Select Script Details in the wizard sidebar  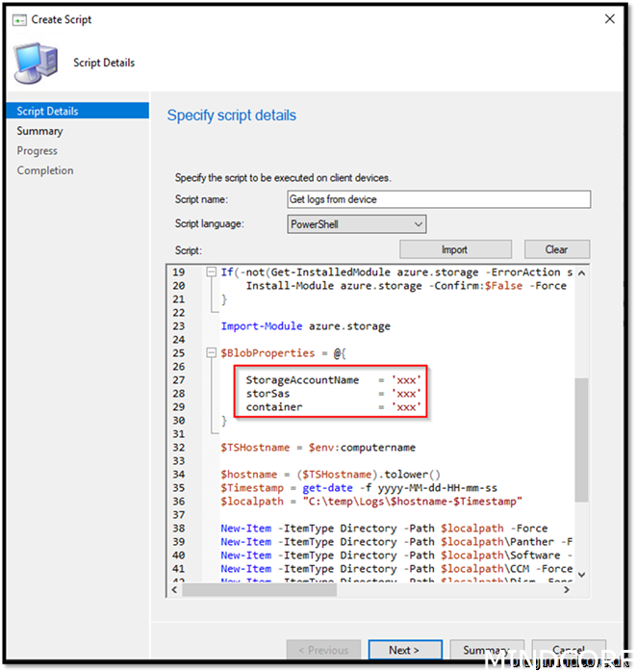(48, 111)
